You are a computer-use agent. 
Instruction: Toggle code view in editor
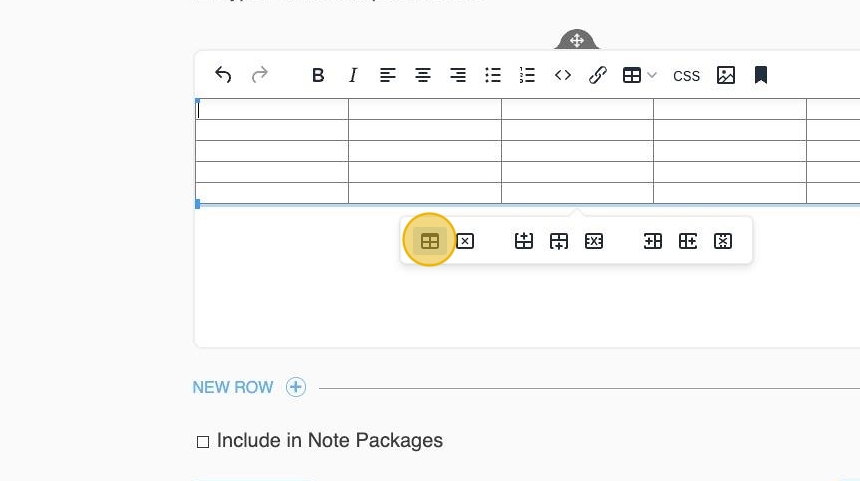click(563, 75)
